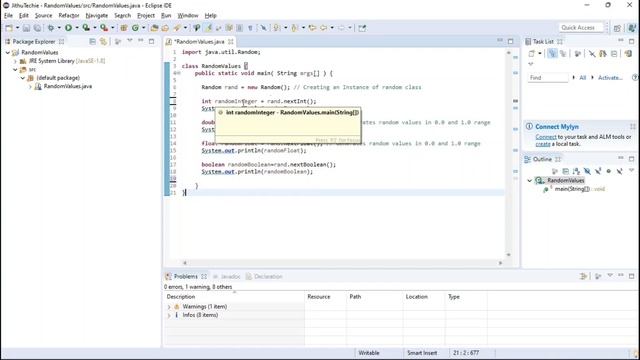The image size is (640, 360).
Task: Click the editor horizontal scrollbar
Action: [x=342, y=263]
